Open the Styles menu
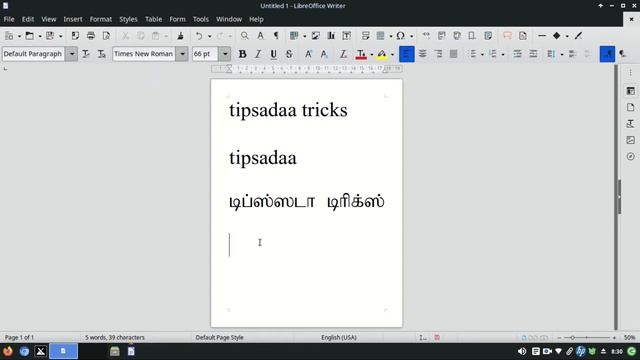Screen dimensions: 640x360 click(x=128, y=19)
